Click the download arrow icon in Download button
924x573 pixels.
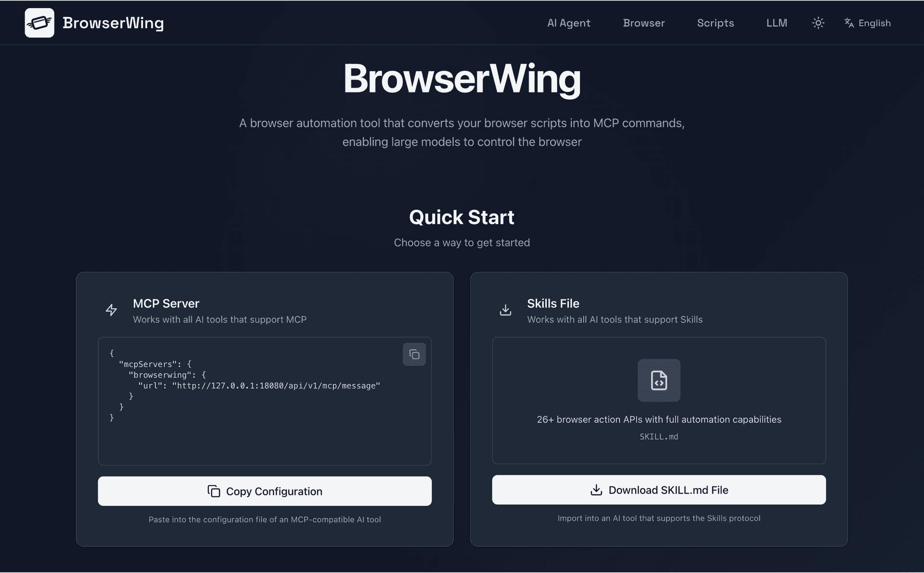pyautogui.click(x=596, y=490)
